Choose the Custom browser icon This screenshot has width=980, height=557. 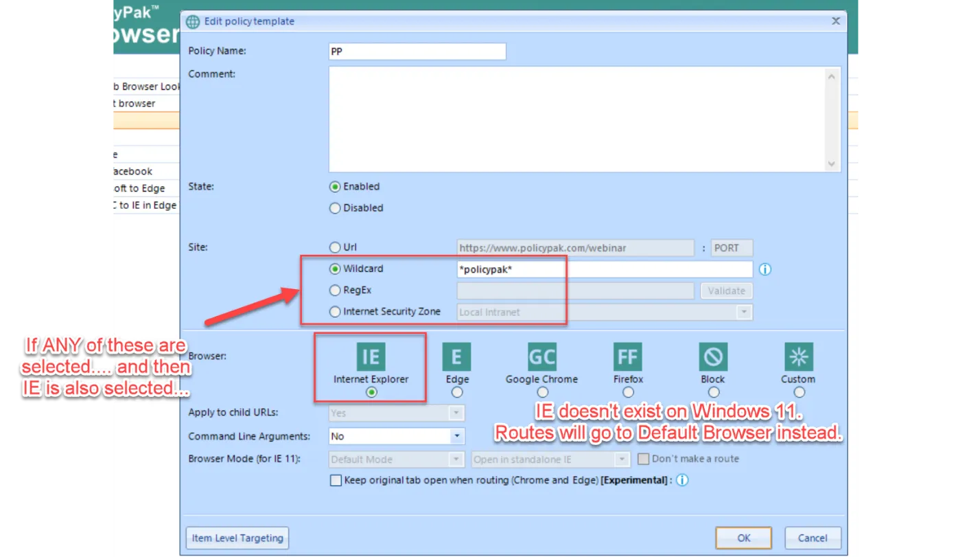(799, 356)
